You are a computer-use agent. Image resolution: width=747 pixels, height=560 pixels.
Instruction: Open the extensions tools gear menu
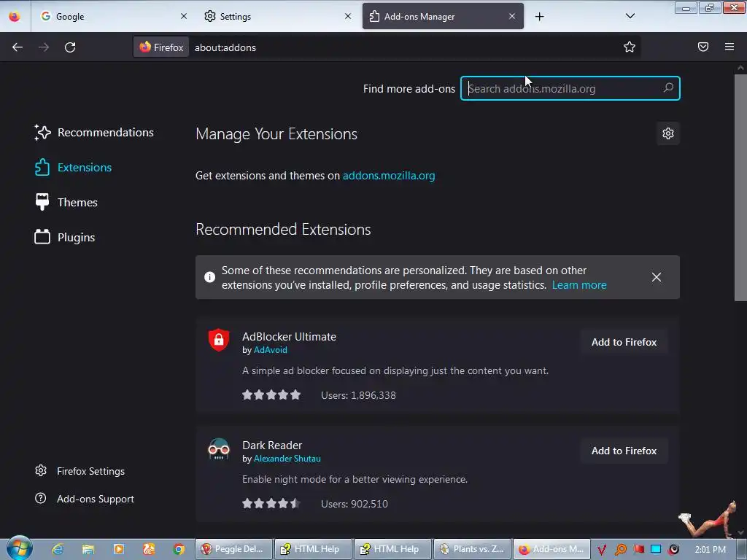tap(668, 133)
